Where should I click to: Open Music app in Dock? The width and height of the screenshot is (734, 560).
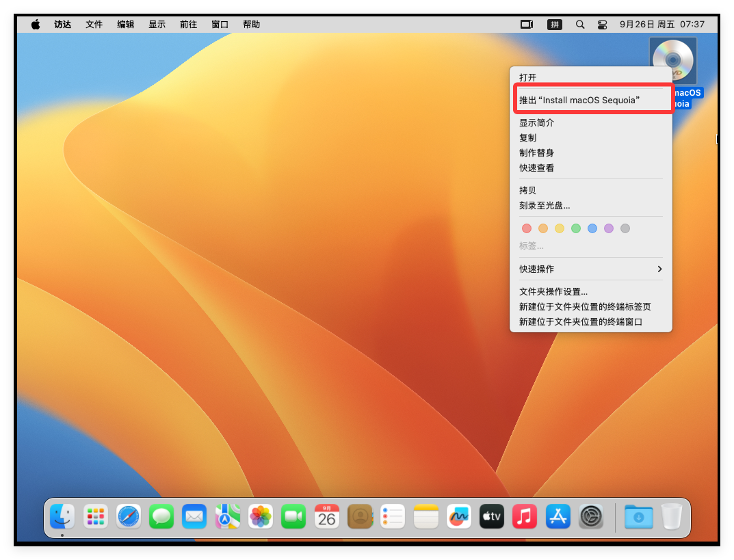click(x=525, y=516)
